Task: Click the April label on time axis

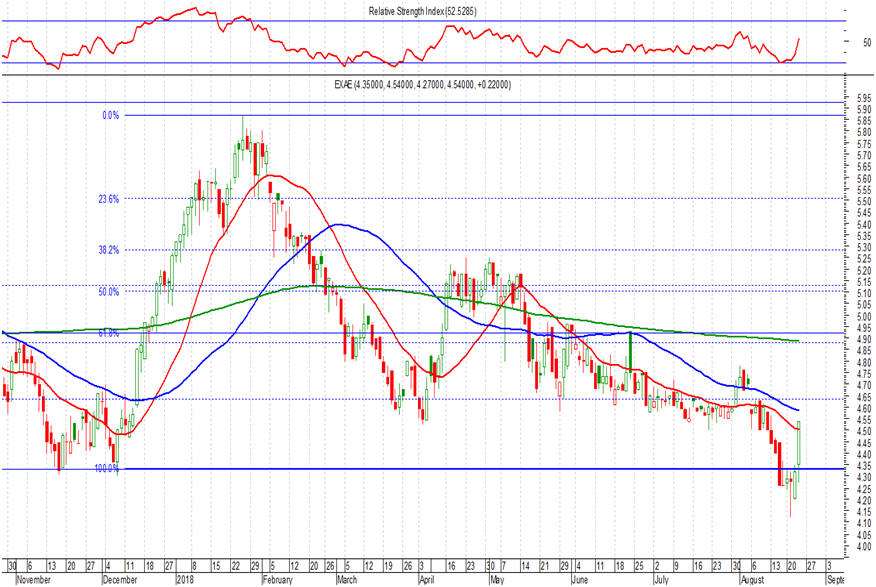Action: click(428, 579)
